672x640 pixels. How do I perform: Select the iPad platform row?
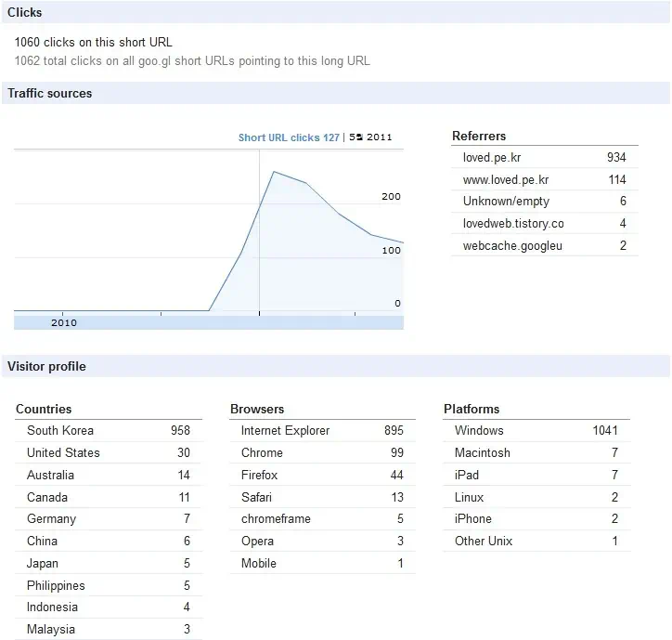[537, 476]
